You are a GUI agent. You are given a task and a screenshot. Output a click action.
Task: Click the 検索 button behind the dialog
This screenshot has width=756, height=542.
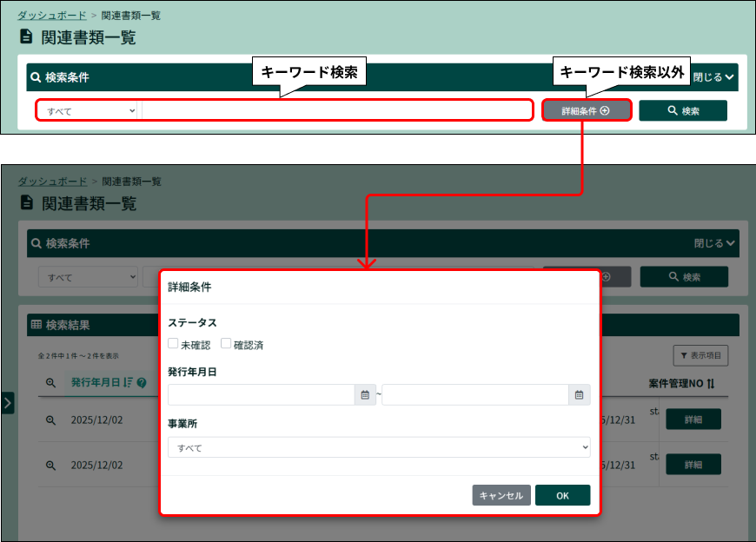pyautogui.click(x=684, y=277)
